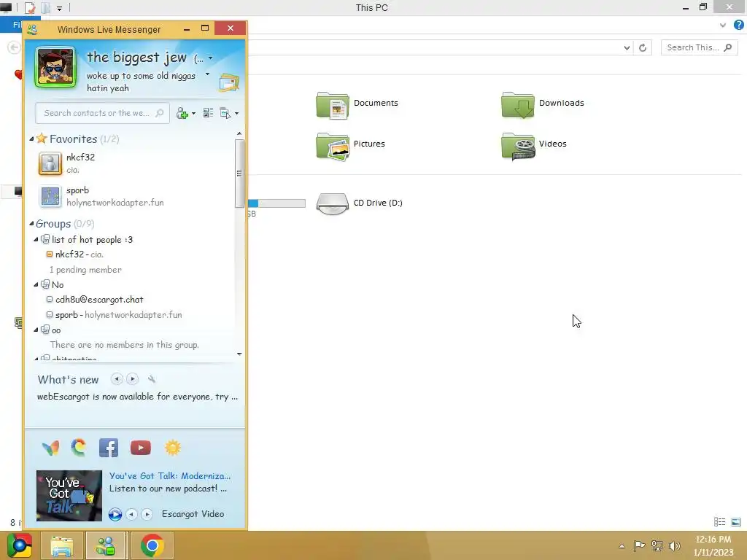747x560 pixels.
Task: Collapse the Favorites section
Action: [x=31, y=139]
